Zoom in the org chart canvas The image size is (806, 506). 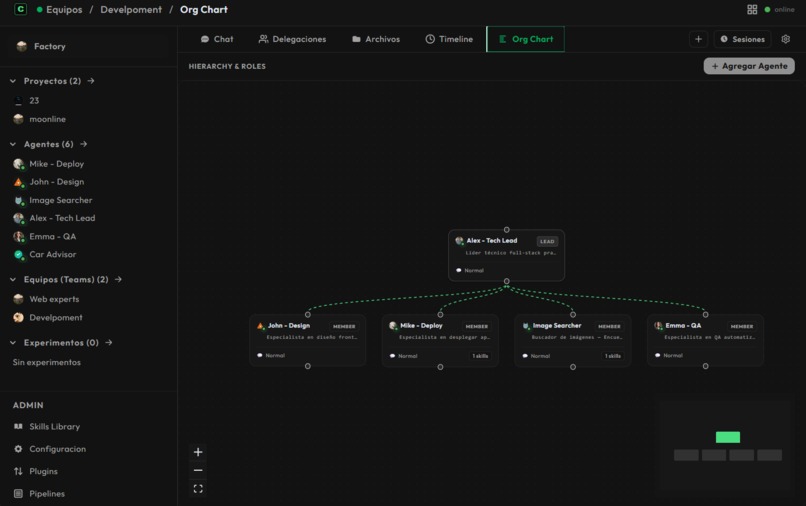coord(198,452)
